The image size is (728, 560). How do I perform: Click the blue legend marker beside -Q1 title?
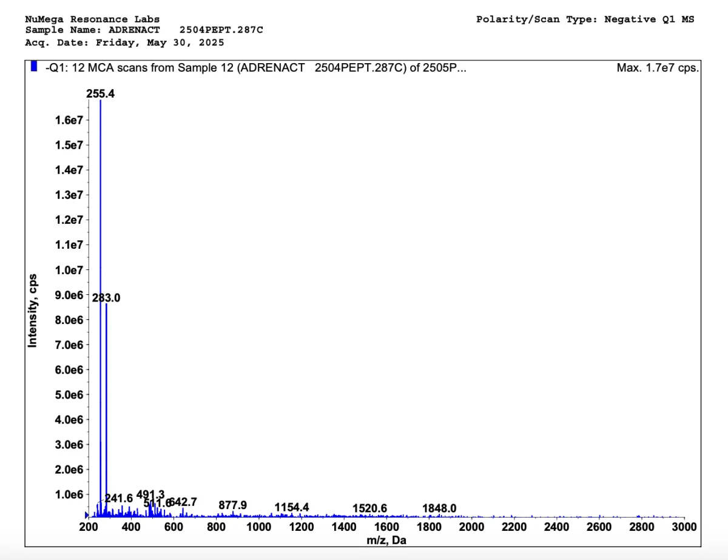34,66
